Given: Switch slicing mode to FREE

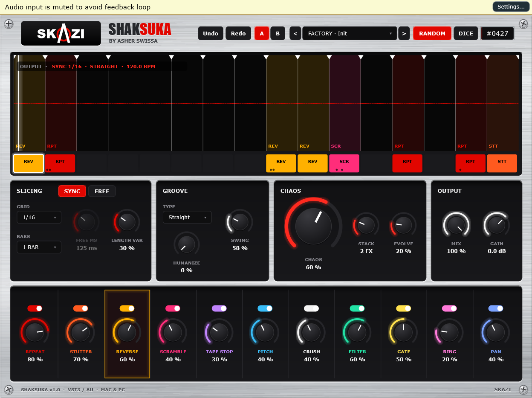Looking at the screenshot, I should click(x=102, y=191).
